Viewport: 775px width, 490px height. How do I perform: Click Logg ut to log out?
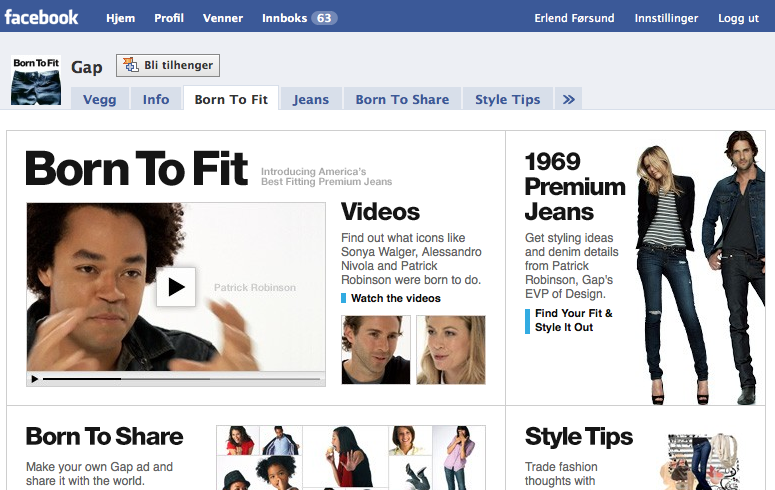coord(738,18)
